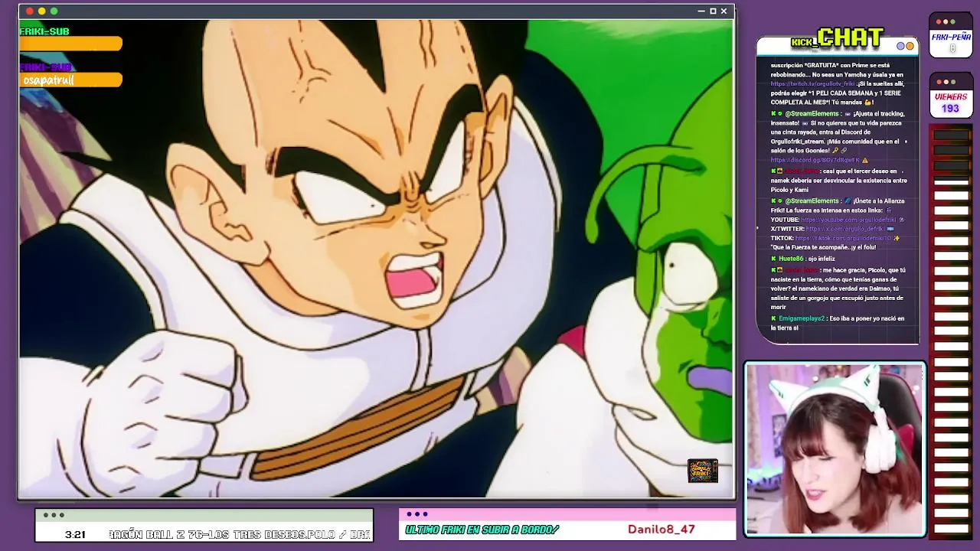Click the first @StreamElements username in chat
The image size is (980, 551).
[812, 113]
